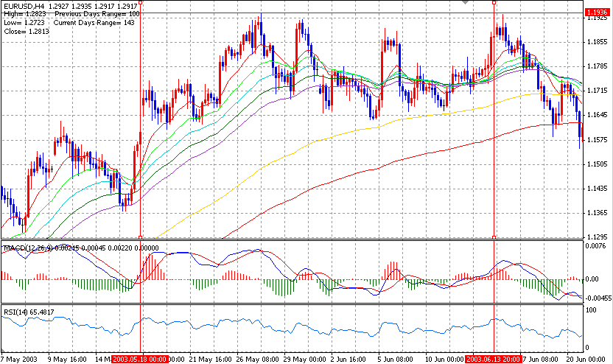Image resolution: width=613 pixels, height=364 pixels.
Task: Click the red 2003.06.13 20:00 date label
Action: point(494,360)
